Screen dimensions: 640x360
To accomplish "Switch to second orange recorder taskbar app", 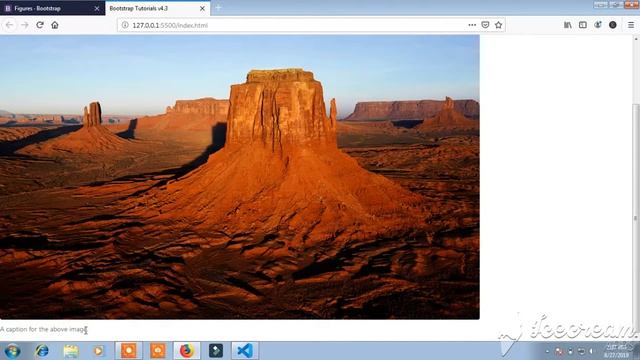I will [x=158, y=351].
